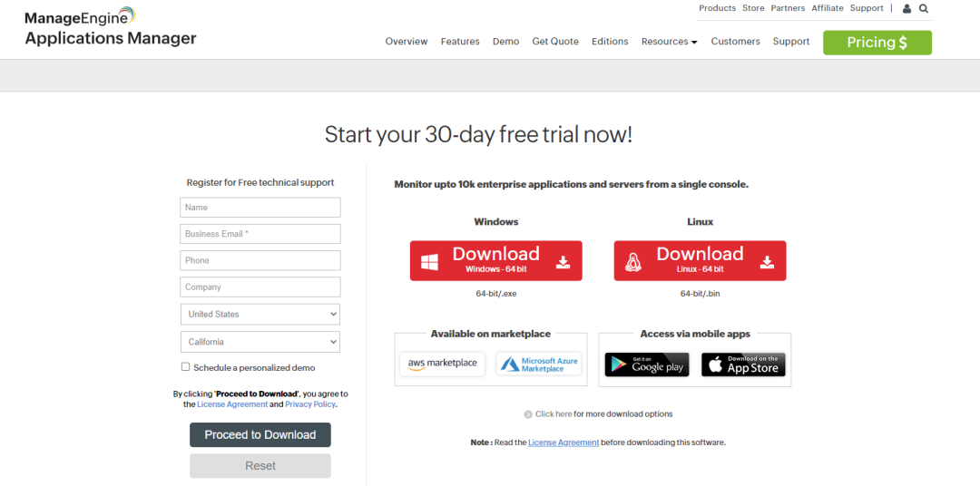Open the Google Play store badge
The width and height of the screenshot is (980, 486).
[x=647, y=364]
